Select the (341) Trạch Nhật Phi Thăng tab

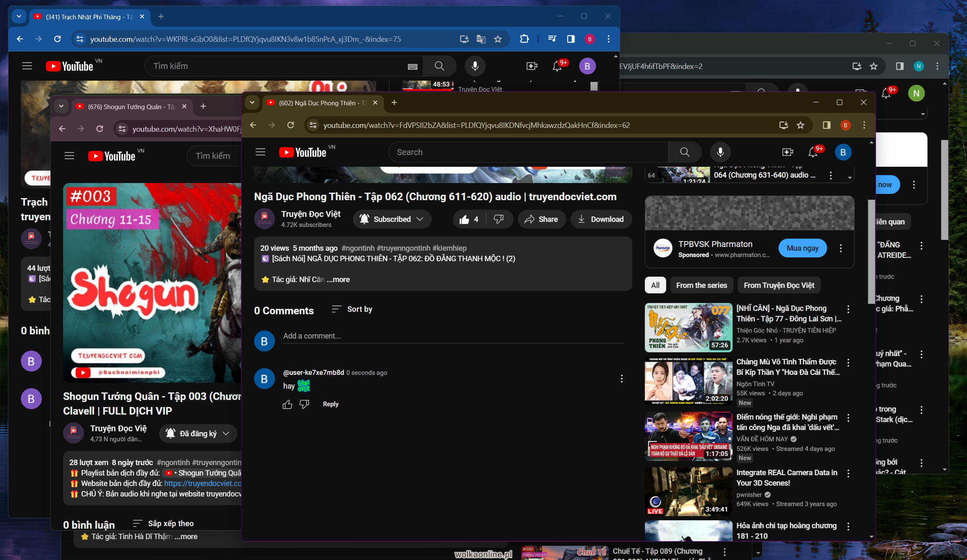pyautogui.click(x=89, y=17)
